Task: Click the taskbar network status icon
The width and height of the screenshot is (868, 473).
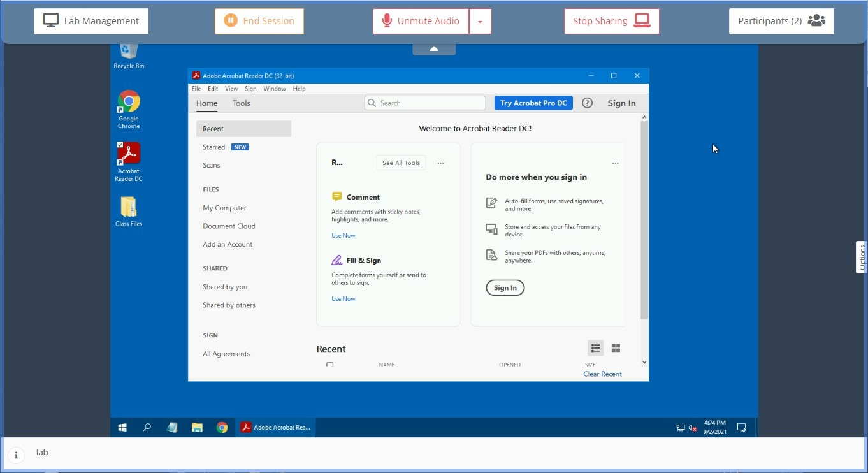Action: 681,428
